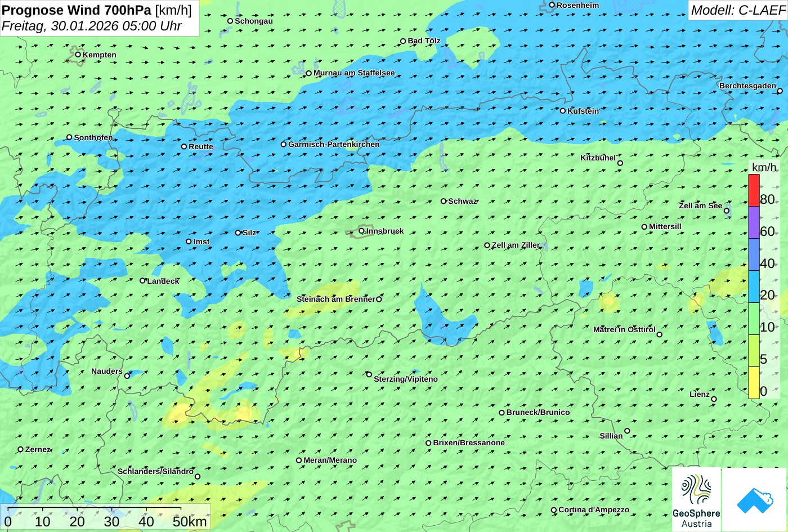The image size is (788, 532).
Task: Click the Imst location marker
Action: [189, 242]
